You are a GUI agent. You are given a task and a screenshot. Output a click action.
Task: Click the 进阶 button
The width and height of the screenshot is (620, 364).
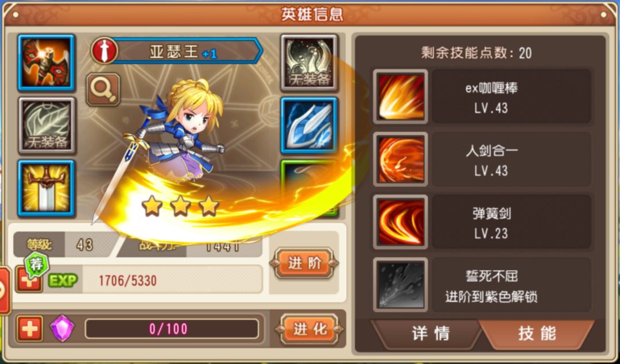click(304, 263)
